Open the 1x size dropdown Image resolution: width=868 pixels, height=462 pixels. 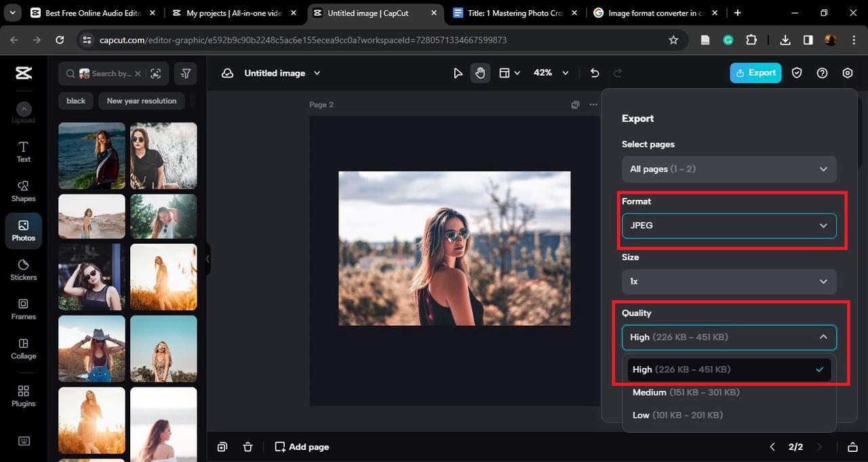(x=729, y=281)
